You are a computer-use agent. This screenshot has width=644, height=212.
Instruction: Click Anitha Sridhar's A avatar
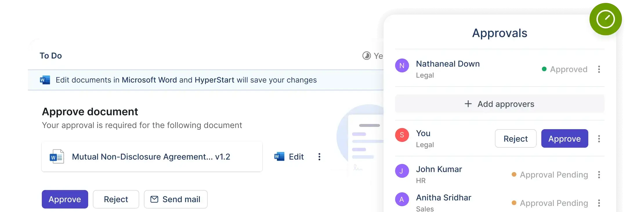(402, 199)
